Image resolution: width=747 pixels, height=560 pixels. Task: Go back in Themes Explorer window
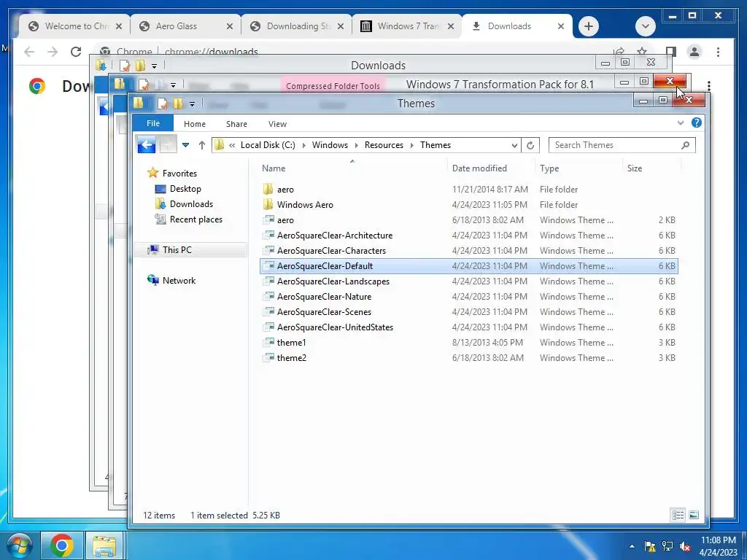click(x=146, y=145)
